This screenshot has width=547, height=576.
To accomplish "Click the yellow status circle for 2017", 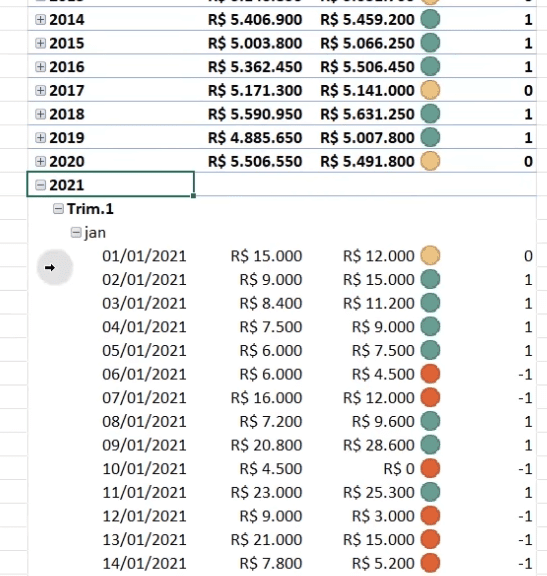I will pyautogui.click(x=430, y=90).
